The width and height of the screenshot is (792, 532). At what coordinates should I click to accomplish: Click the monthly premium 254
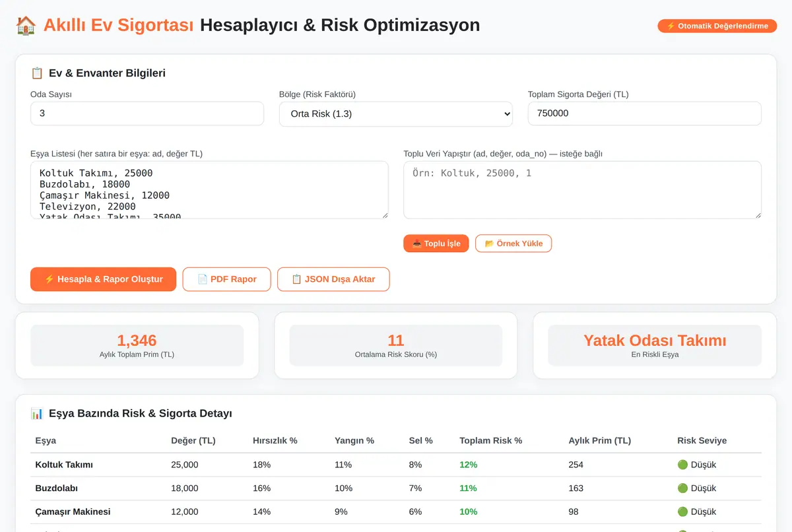pyautogui.click(x=576, y=465)
